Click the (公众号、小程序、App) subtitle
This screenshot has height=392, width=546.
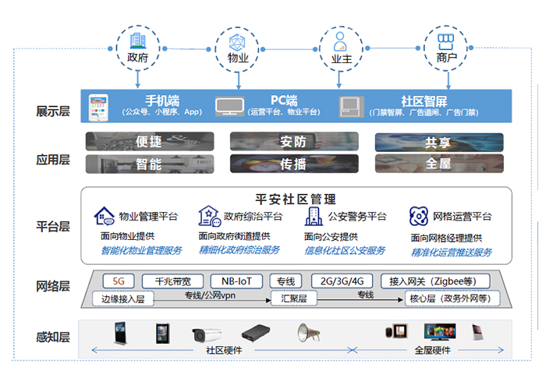(x=162, y=112)
